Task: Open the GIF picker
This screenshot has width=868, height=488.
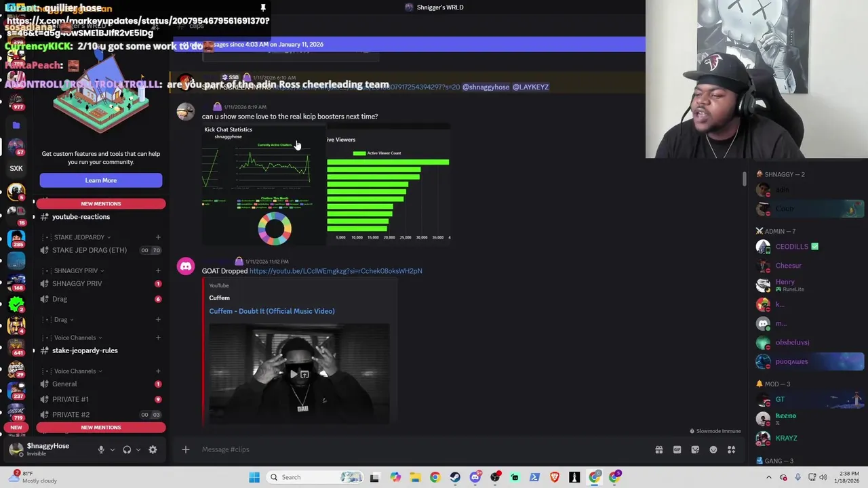Action: 677,449
